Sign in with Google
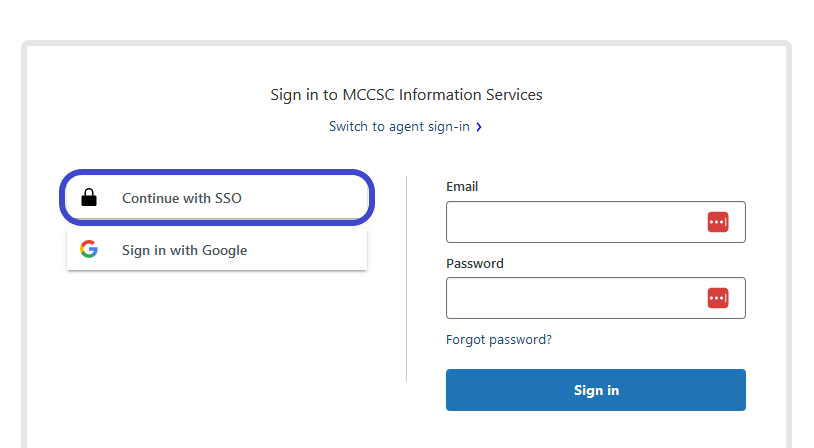This screenshot has height=448, width=814. (217, 250)
